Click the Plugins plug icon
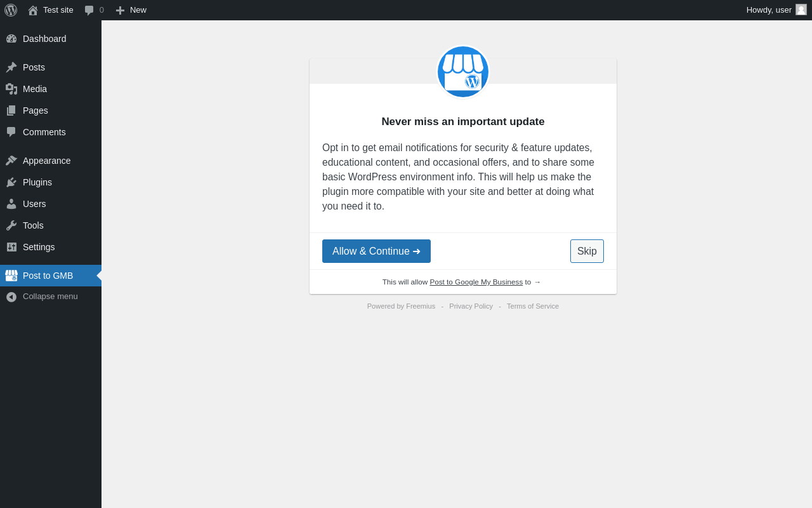Screen dimensions: 812x508 [11, 182]
